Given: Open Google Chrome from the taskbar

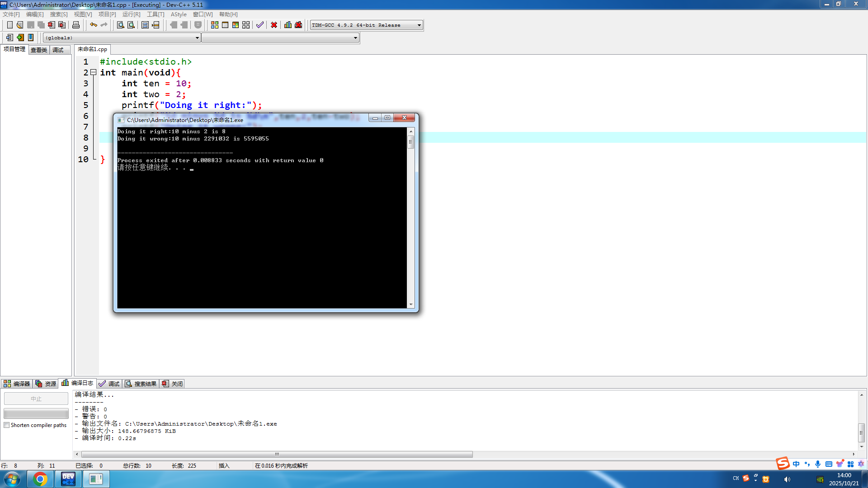Looking at the screenshot, I should pyautogui.click(x=40, y=479).
